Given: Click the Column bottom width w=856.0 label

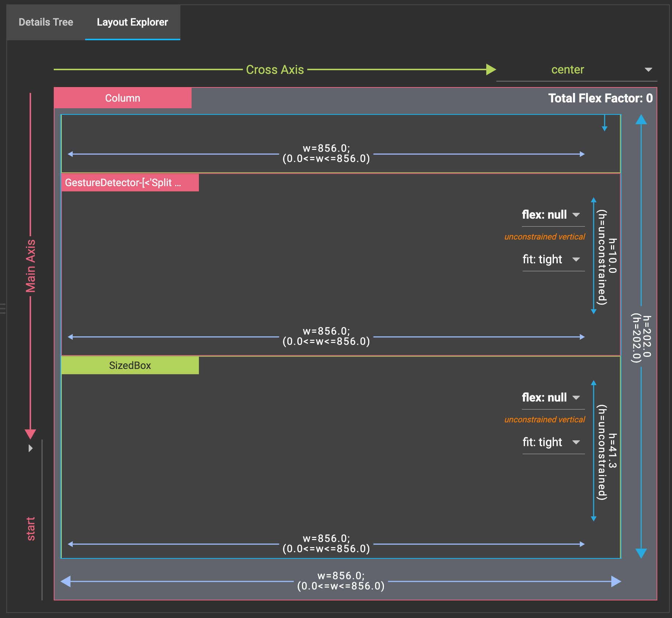Looking at the screenshot, I should click(x=341, y=581).
